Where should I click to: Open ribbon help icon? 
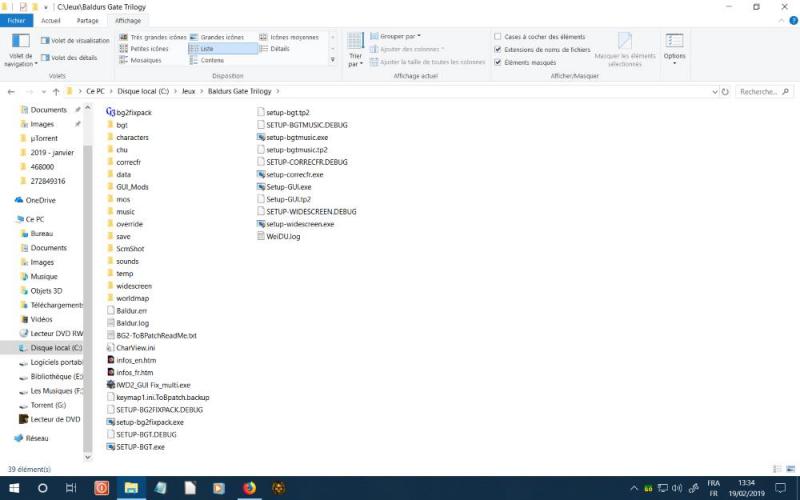click(x=793, y=21)
